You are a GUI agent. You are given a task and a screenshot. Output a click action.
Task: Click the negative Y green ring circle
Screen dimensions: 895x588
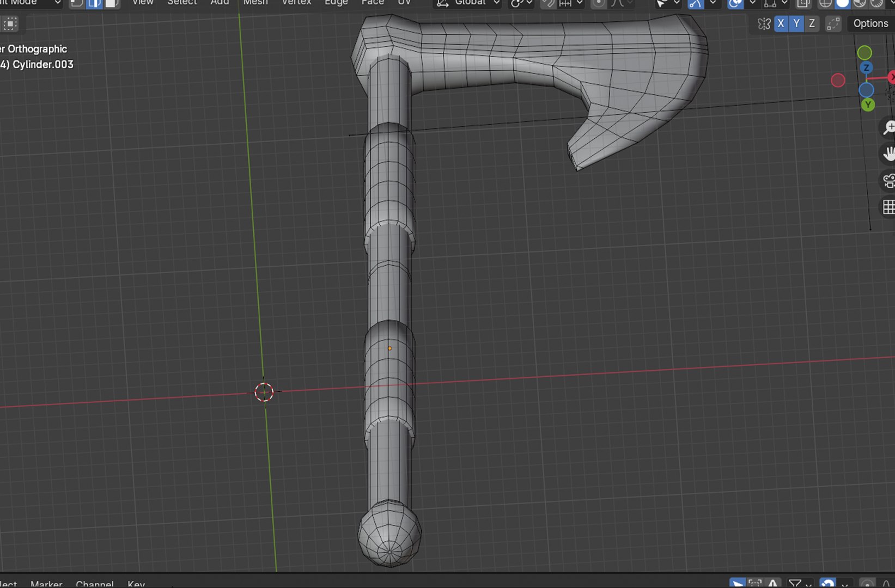(x=864, y=53)
